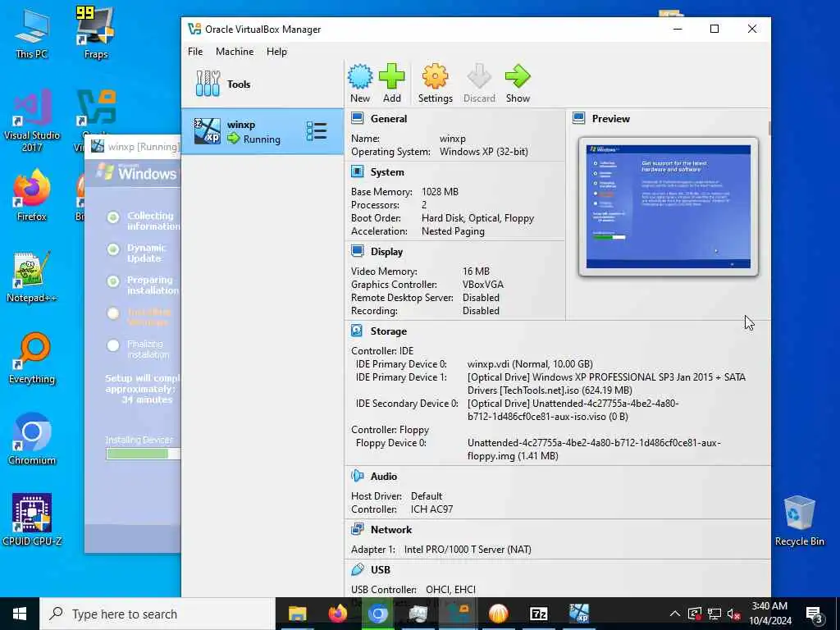Viewport: 840px width, 630px height.
Task: Open the Machine menu
Action: [x=235, y=52]
